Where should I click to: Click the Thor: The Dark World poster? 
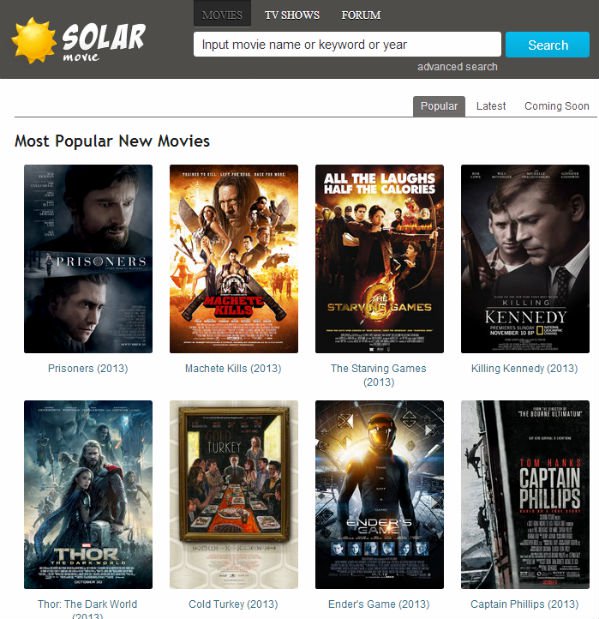(88, 494)
